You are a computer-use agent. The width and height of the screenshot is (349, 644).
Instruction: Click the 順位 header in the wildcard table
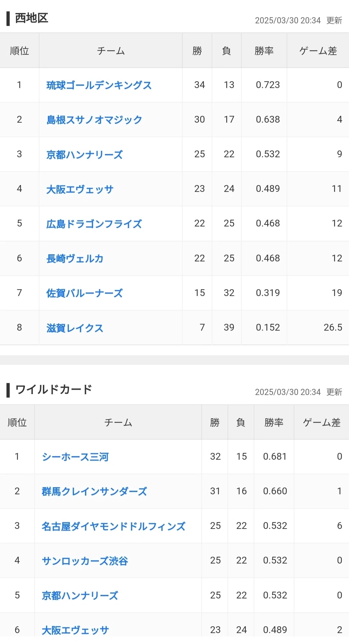[17, 422]
